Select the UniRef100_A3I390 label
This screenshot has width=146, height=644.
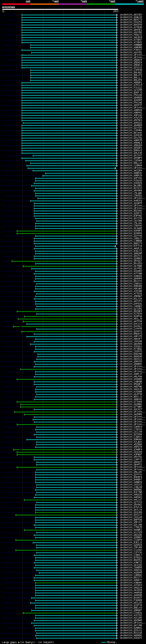click(131, 618)
